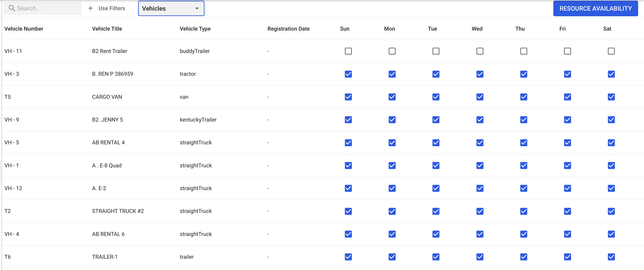
Task: Uncheck Thursday for A . E-8 Quad
Action: click(523, 165)
